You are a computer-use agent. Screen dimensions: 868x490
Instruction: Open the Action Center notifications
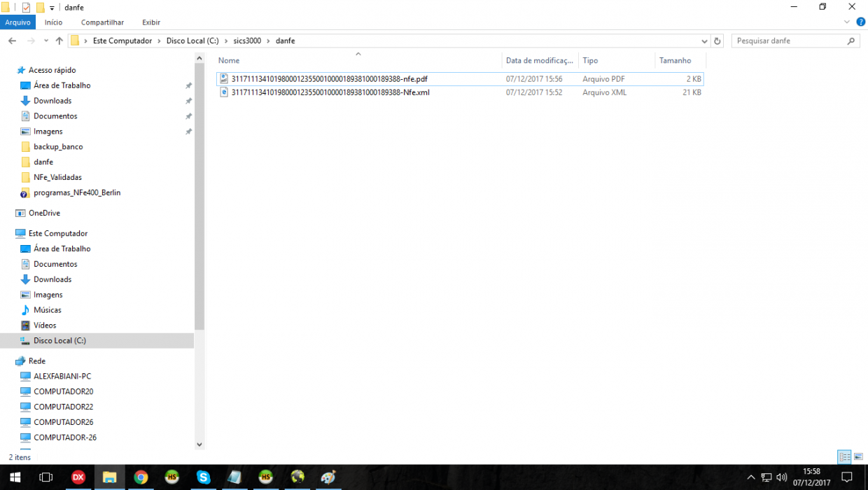[846, 477]
